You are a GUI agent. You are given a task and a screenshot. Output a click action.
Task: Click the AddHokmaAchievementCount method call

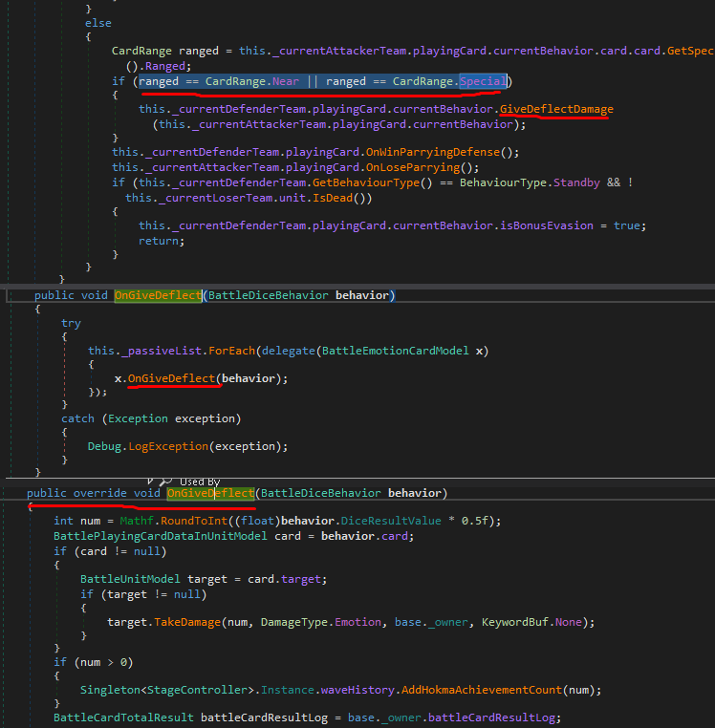point(482,691)
